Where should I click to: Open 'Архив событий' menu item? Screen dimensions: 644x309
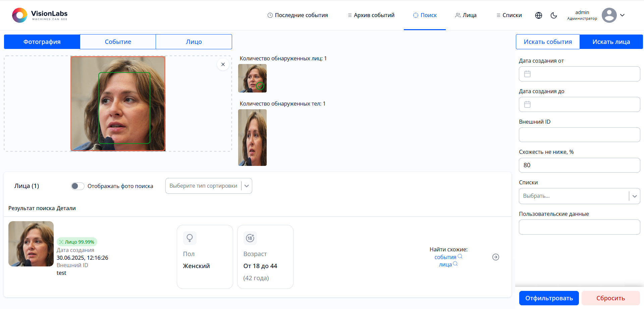(371, 15)
